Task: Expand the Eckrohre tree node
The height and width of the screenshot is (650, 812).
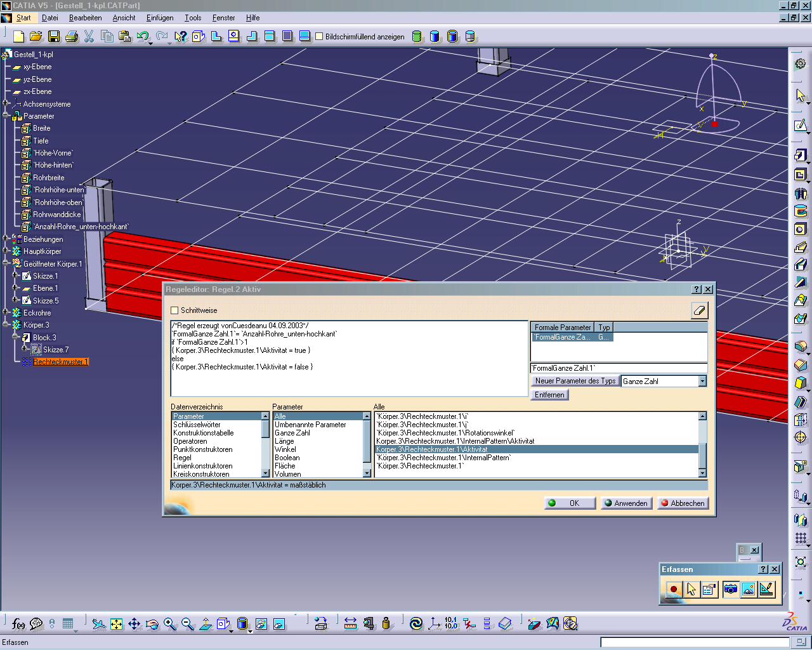Action: [6, 312]
